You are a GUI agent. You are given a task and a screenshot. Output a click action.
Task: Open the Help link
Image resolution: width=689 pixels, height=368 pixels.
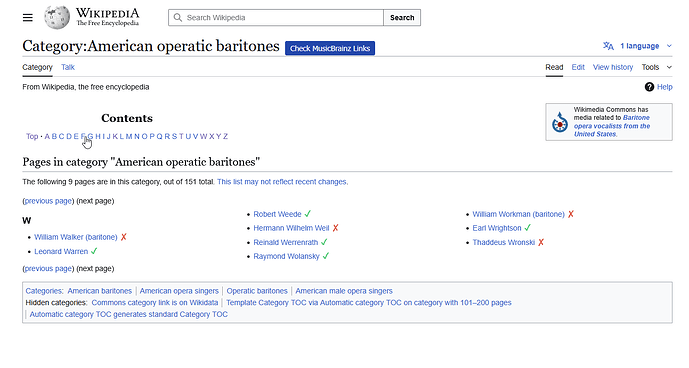click(x=664, y=87)
